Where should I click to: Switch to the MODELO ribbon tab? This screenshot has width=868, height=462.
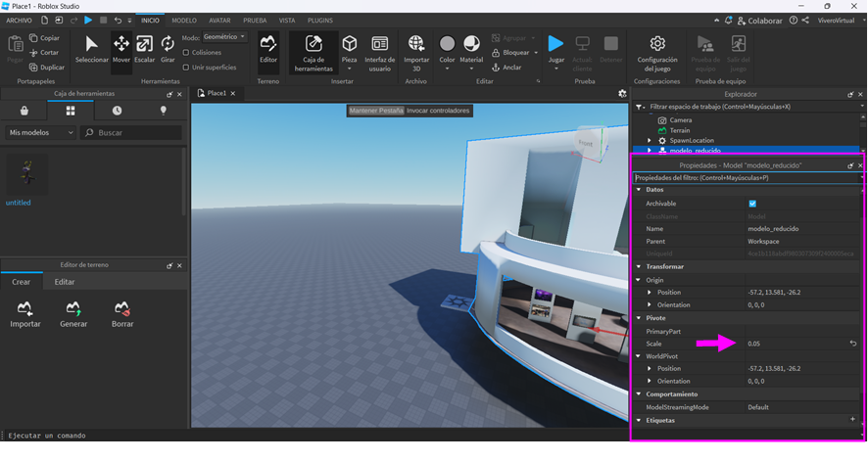tap(184, 20)
